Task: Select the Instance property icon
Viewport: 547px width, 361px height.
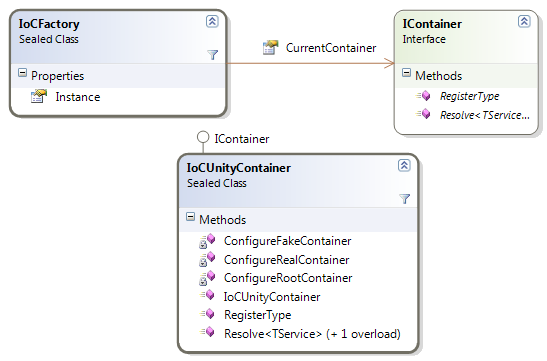Action: click(x=39, y=96)
